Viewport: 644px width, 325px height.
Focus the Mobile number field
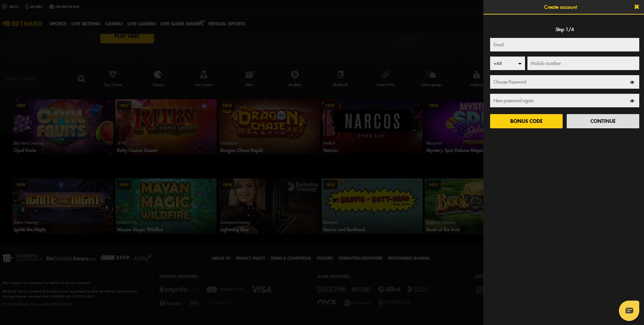583,63
